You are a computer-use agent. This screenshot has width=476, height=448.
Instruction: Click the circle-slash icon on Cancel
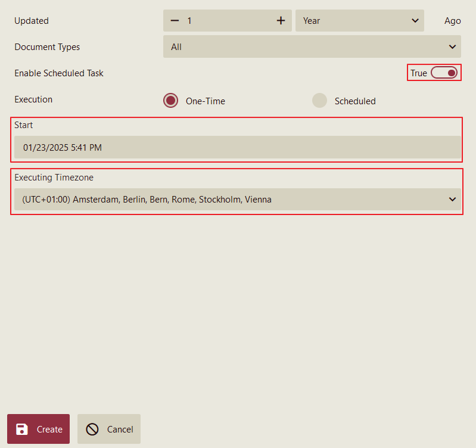tap(92, 429)
